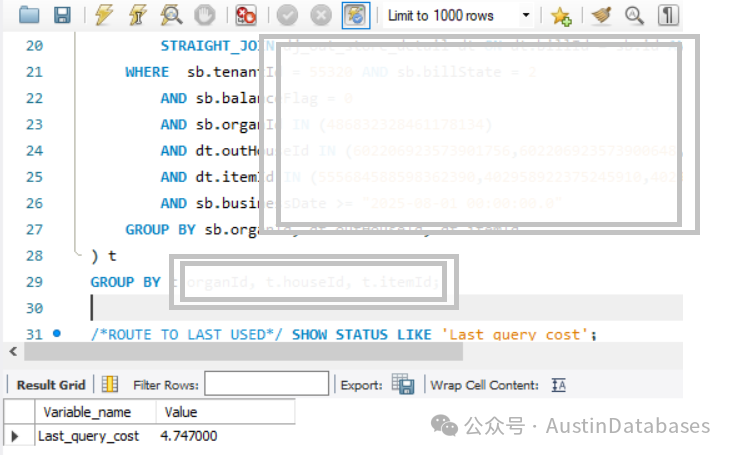Toggle continue-on-error red stop icon

(246, 15)
